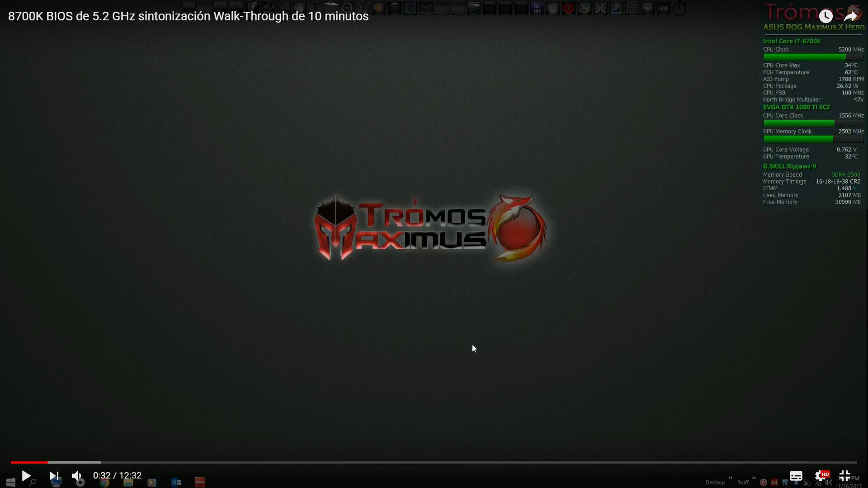Play the paused video
The height and width of the screenshot is (488, 868).
tap(26, 476)
